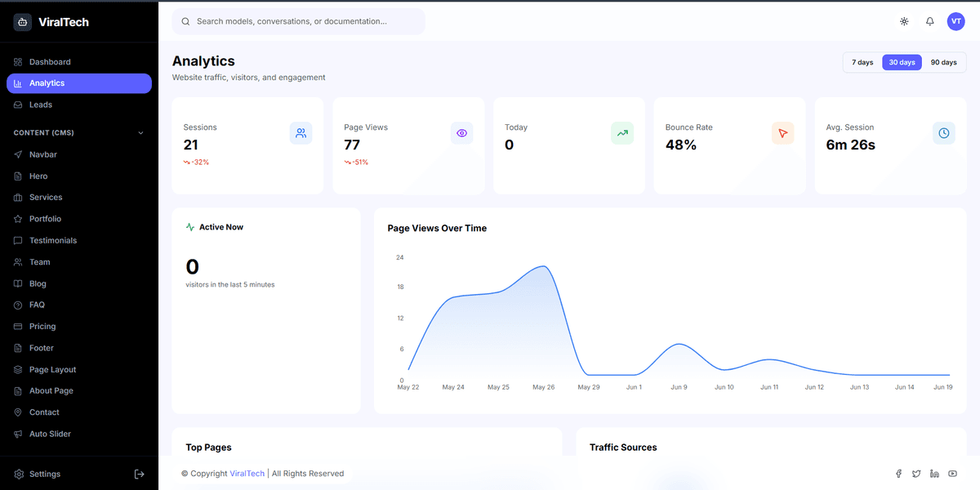The height and width of the screenshot is (490, 980).
Task: Open Page Layout in CMS menu
Action: tap(79, 370)
